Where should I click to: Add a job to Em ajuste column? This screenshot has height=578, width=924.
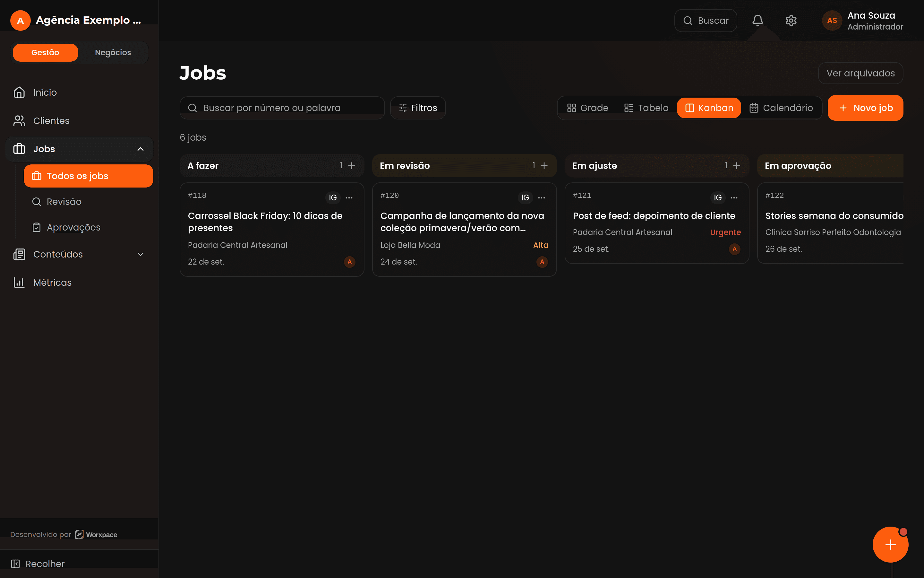tap(737, 165)
